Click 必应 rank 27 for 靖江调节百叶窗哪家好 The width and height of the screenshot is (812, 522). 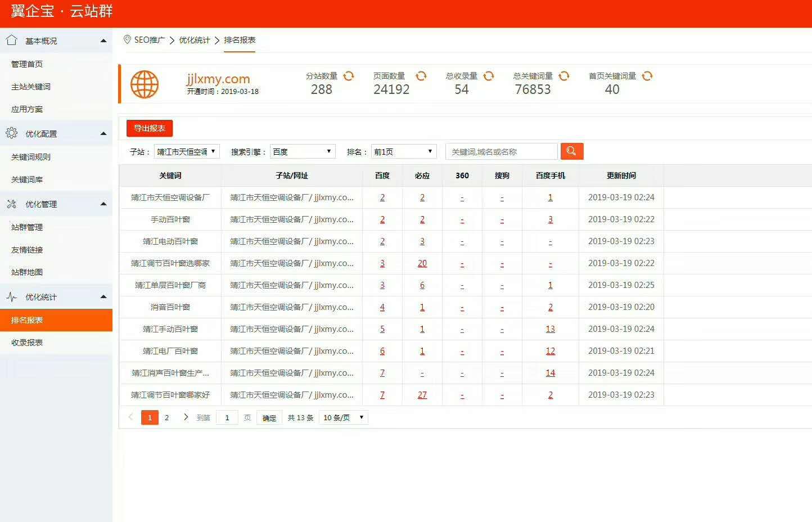(422, 395)
